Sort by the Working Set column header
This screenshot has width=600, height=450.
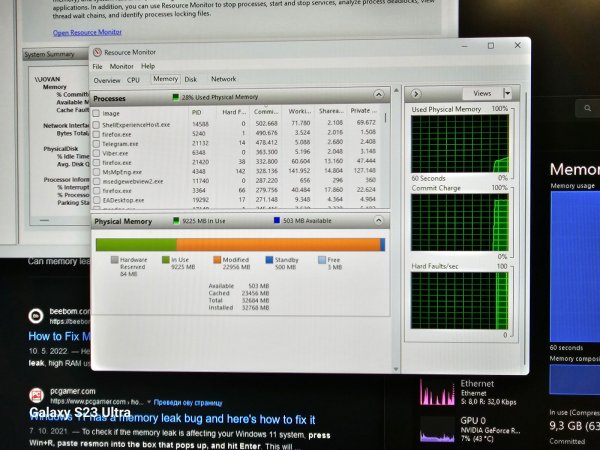pos(300,111)
